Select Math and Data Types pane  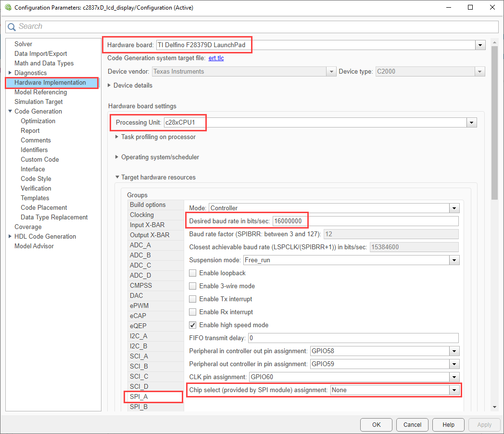click(44, 64)
